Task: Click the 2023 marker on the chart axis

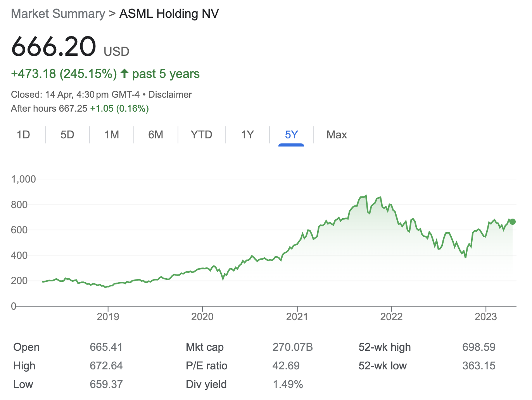Action: (485, 317)
